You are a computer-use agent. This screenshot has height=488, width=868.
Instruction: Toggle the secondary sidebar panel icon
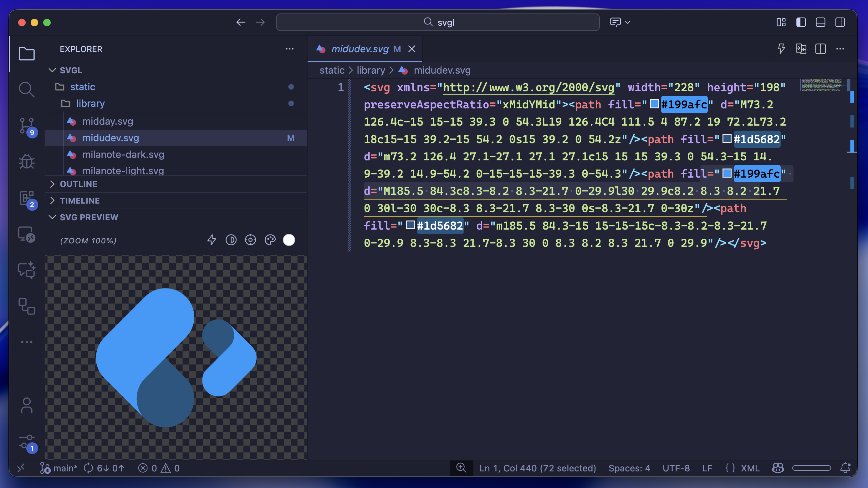[840, 22]
